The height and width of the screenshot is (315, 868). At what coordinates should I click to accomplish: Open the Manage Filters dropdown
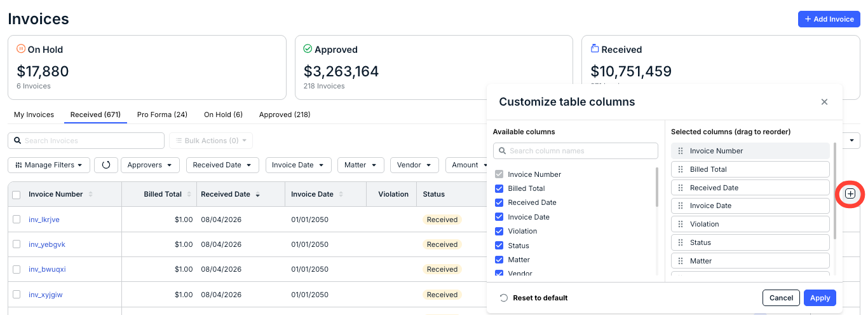(49, 165)
